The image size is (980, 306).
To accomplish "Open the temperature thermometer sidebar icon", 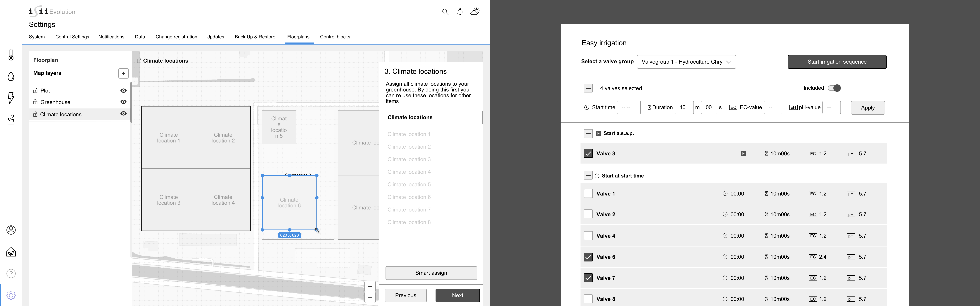I will [11, 55].
